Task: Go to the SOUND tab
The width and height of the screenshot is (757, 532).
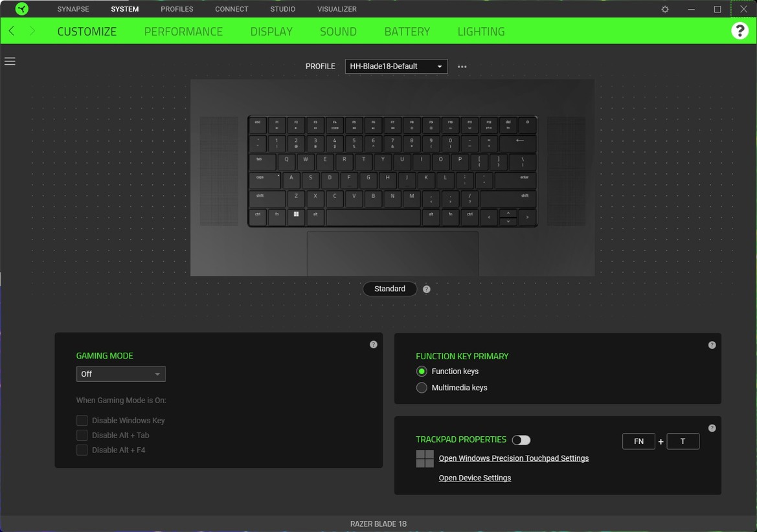Action: [x=339, y=31]
